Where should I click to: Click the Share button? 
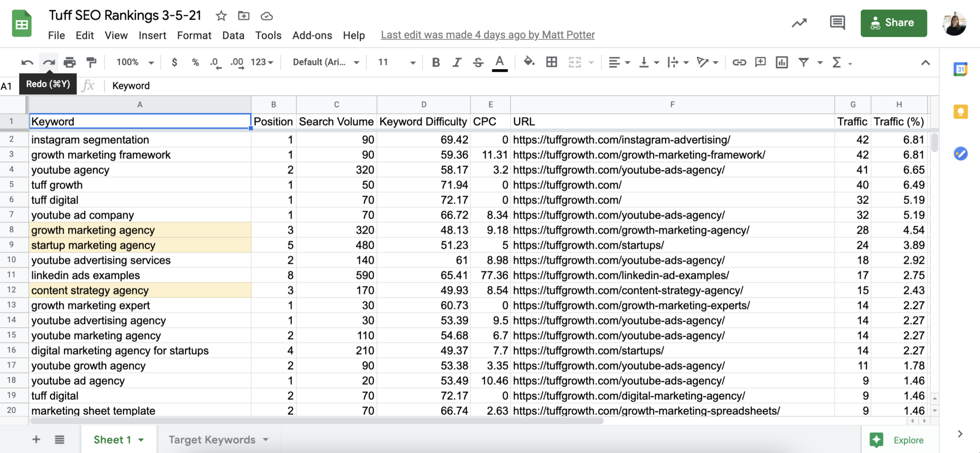893,22
